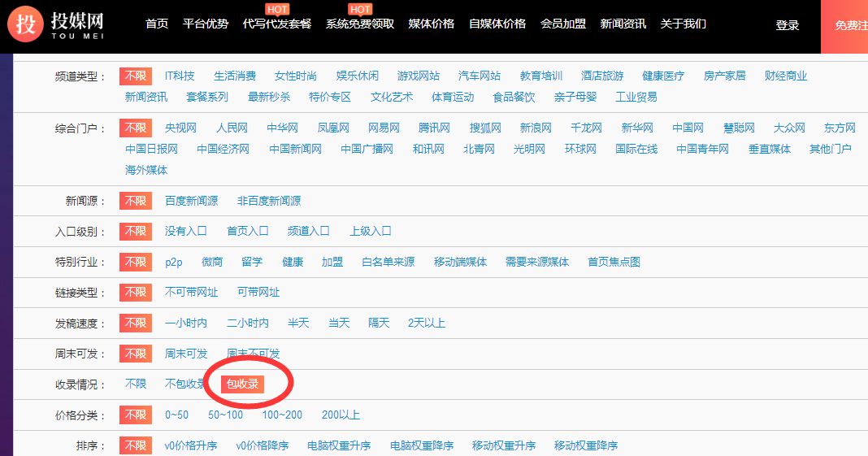Filter portal by 央视网
This screenshot has width=868, height=456.
point(180,128)
